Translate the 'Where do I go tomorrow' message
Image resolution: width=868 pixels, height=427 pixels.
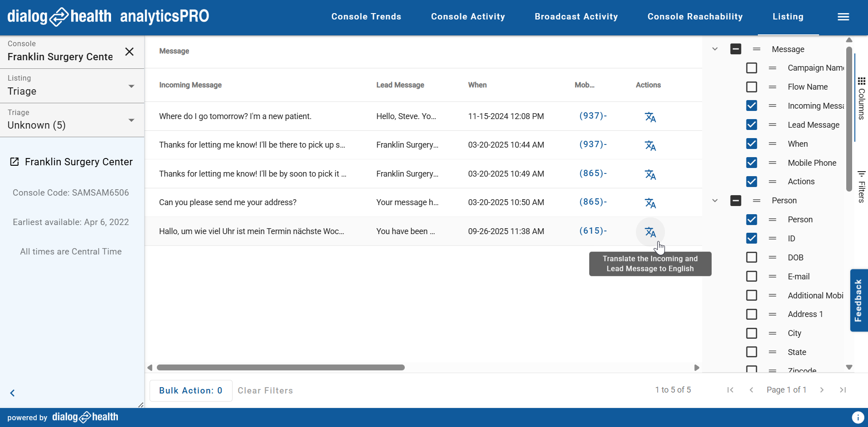tap(650, 117)
